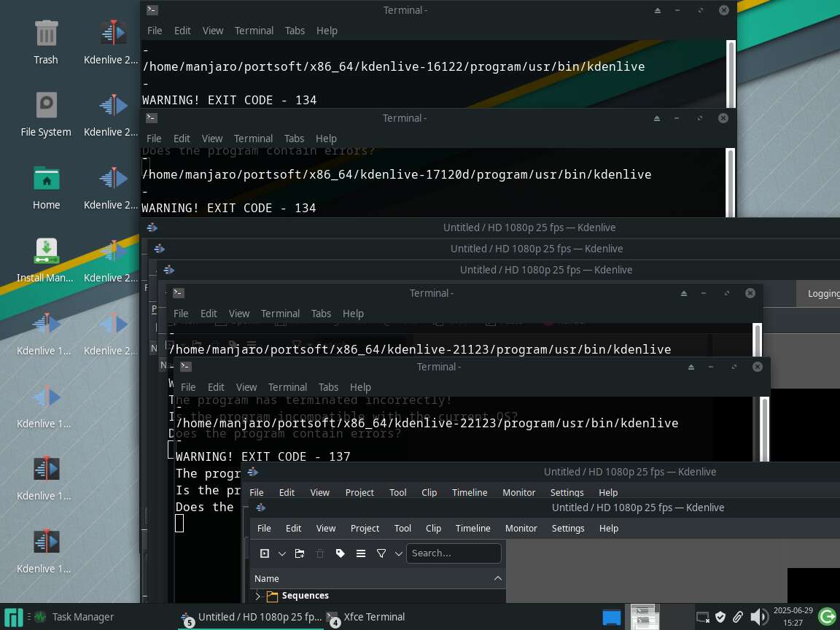The image size is (840, 630).
Task: Open Tool menu in the Kdenlive window behind front
Action: tap(397, 492)
